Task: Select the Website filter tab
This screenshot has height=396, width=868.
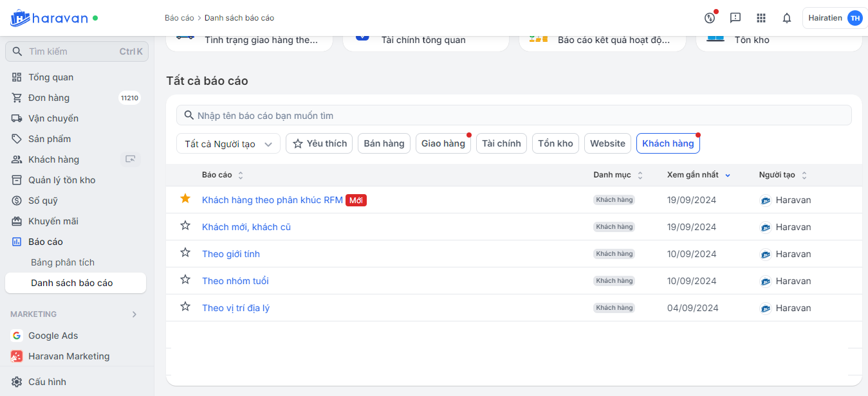Action: click(x=607, y=143)
